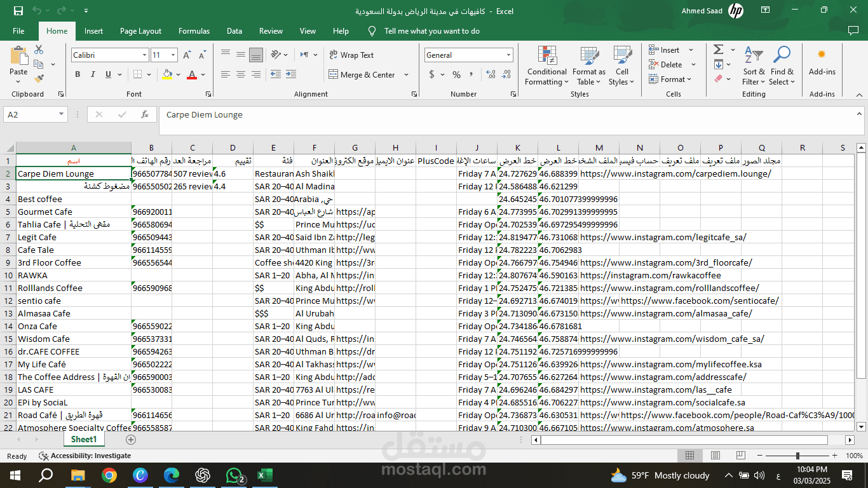Click Format button in Cells group
This screenshot has height=488, width=868.
point(670,79)
